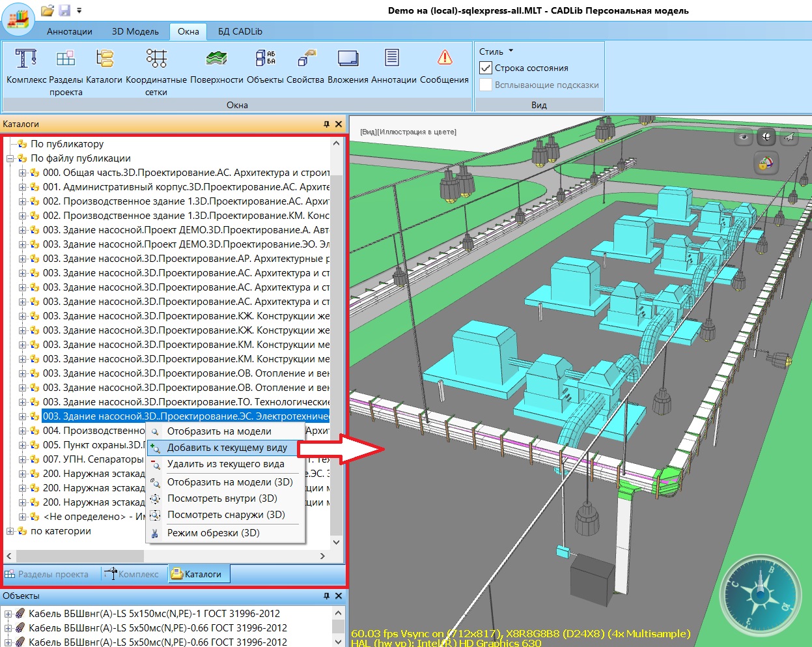Click the Поверхности ribbon icon
This screenshot has width=812, height=647.
(x=216, y=59)
